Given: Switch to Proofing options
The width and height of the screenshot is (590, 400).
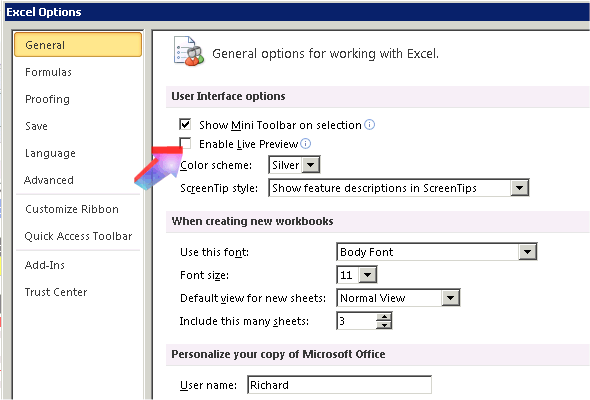Looking at the screenshot, I should coord(47,99).
